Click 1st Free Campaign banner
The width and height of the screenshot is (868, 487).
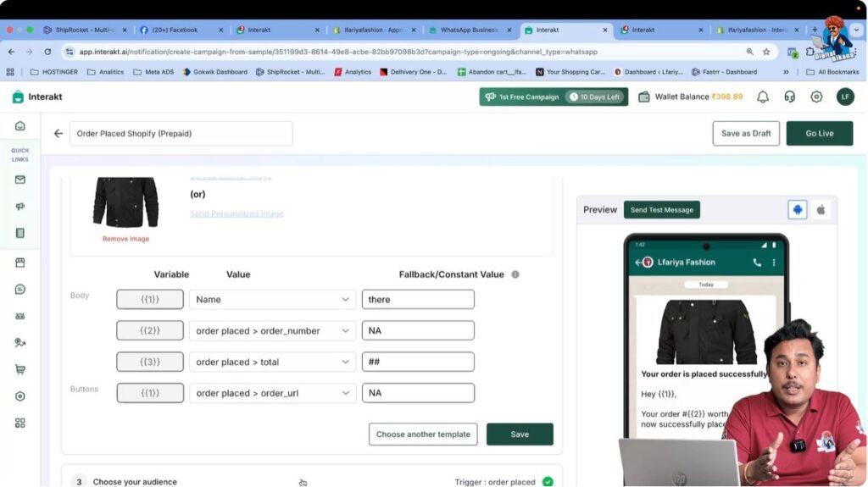click(x=554, y=97)
